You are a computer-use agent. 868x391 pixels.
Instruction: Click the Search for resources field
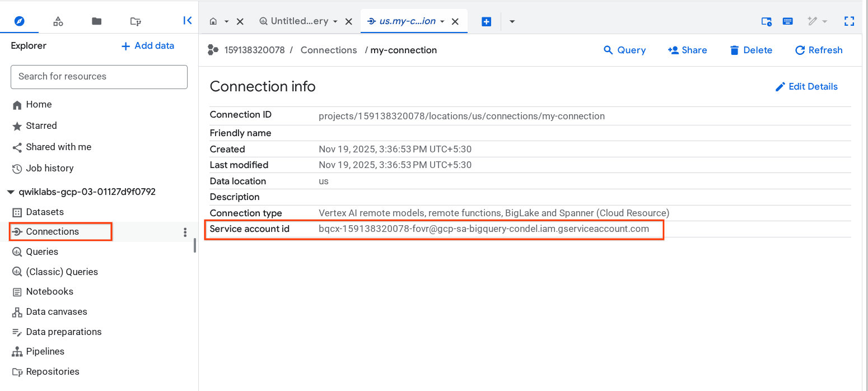[99, 77]
